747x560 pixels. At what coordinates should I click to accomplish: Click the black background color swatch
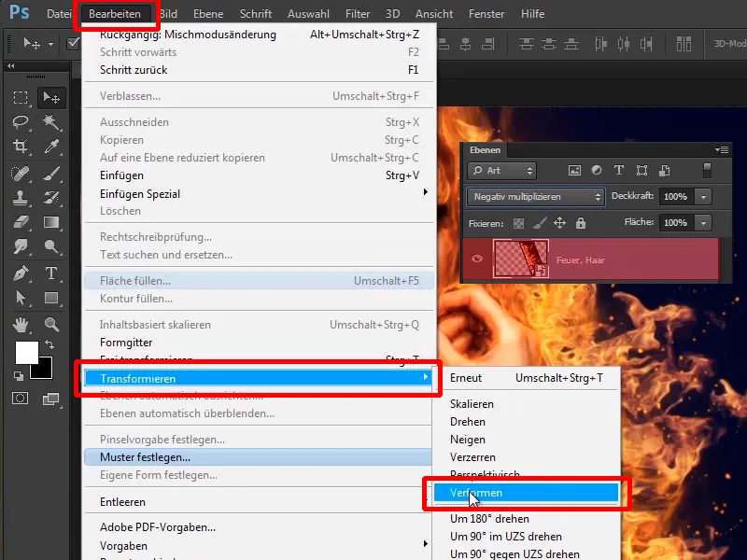tap(44, 371)
